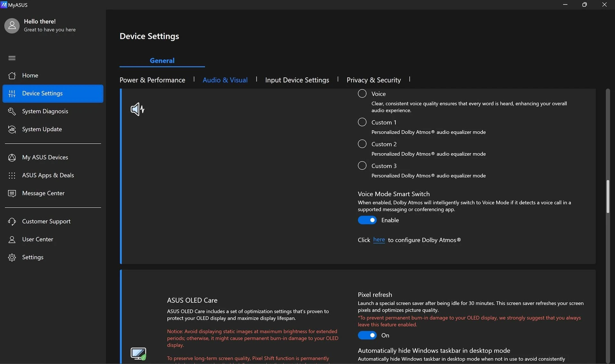Click the speaker audio icon in Dolby card
This screenshot has width=615, height=364.
pyautogui.click(x=138, y=109)
